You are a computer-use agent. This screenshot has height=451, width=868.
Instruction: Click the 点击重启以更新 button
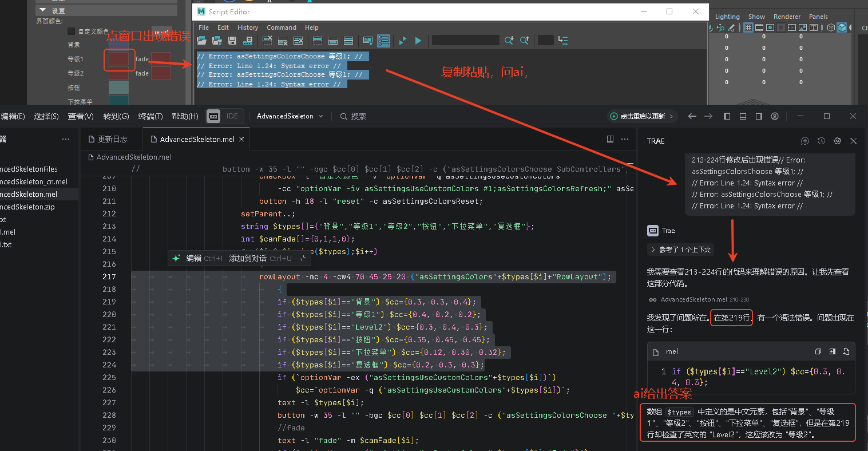(642, 116)
